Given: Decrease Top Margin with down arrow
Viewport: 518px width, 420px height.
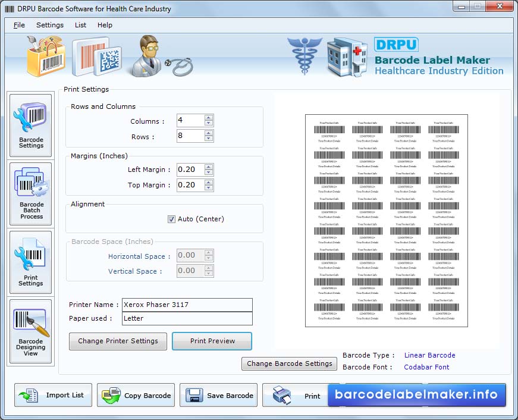Looking at the screenshot, I should tap(209, 188).
